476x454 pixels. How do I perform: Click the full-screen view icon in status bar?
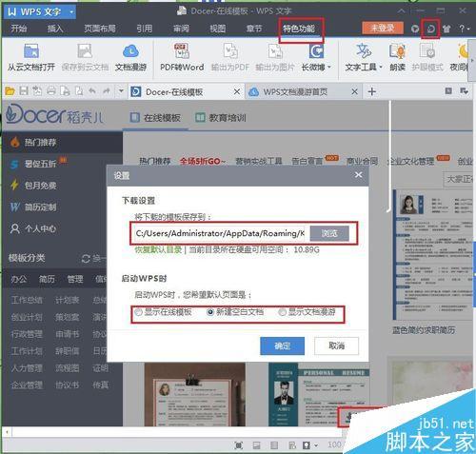tap(239, 445)
